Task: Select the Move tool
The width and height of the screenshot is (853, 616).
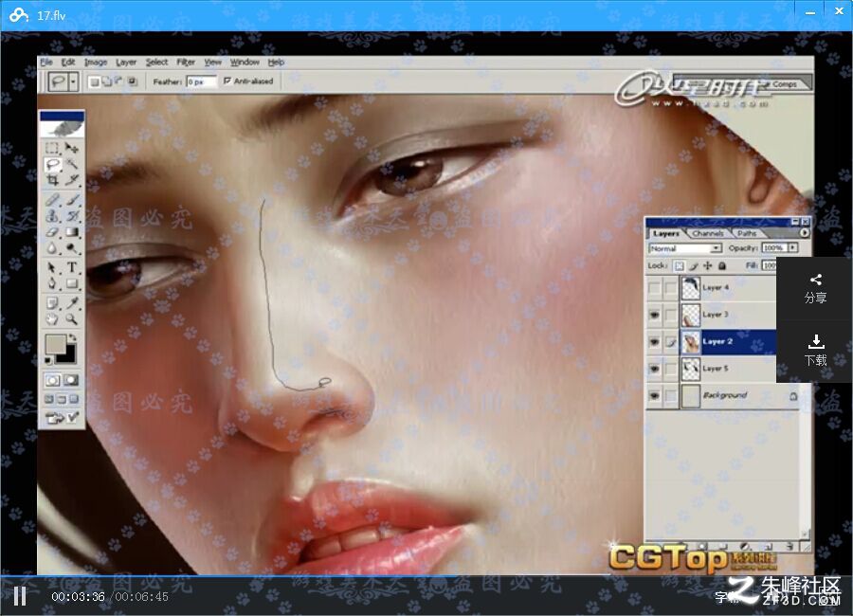Action: (72, 148)
